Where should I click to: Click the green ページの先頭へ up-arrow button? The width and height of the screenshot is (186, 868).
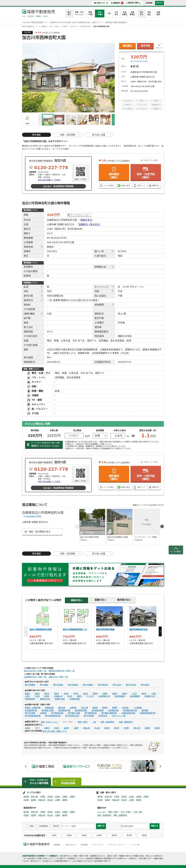point(176,550)
